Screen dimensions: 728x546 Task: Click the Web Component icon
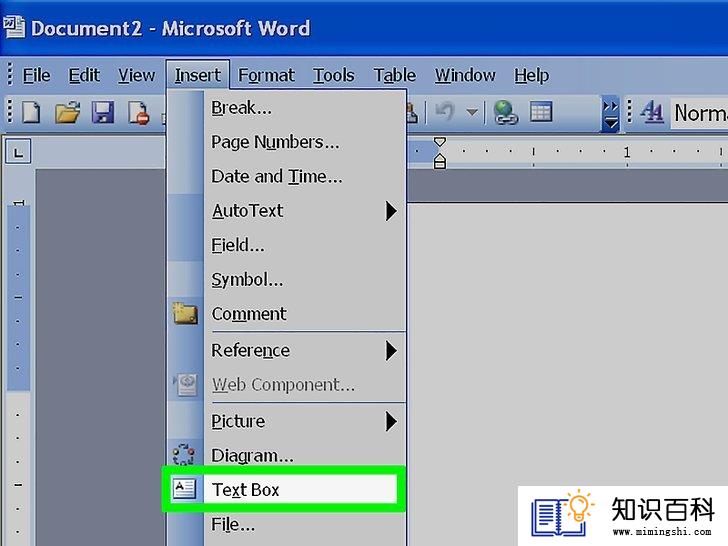tap(186, 384)
